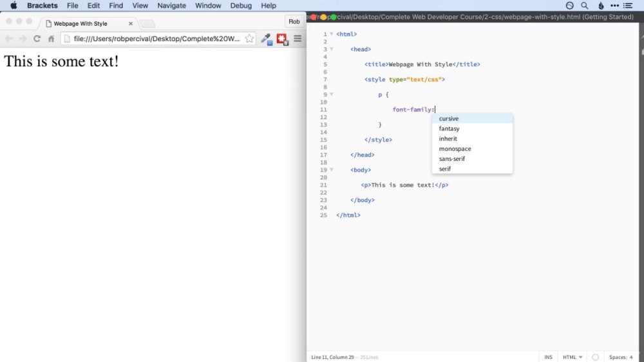This screenshot has width=644, height=362.
Task: Choose fantasy from code hints
Action: (x=472, y=129)
